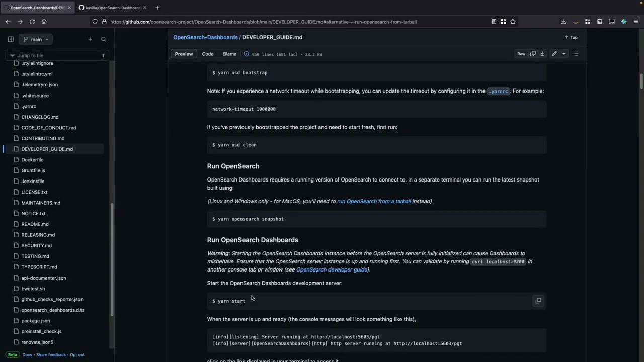Go to the browser home page

(44, 22)
